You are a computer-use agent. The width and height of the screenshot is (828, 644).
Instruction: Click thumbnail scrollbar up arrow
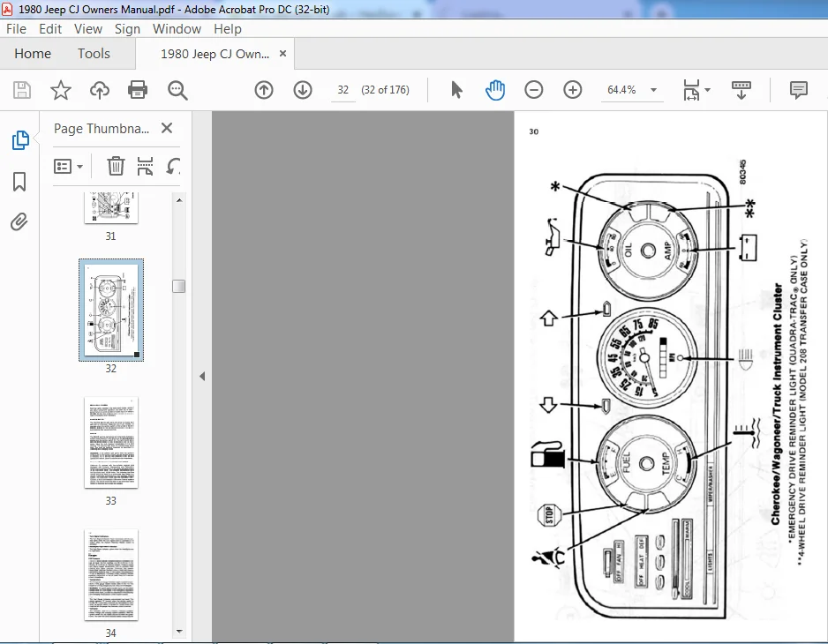click(x=179, y=200)
